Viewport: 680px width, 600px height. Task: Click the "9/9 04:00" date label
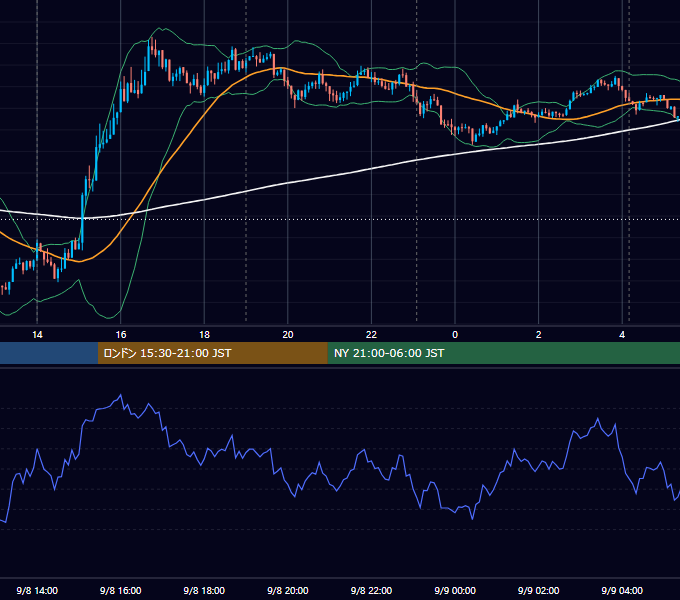click(622, 590)
